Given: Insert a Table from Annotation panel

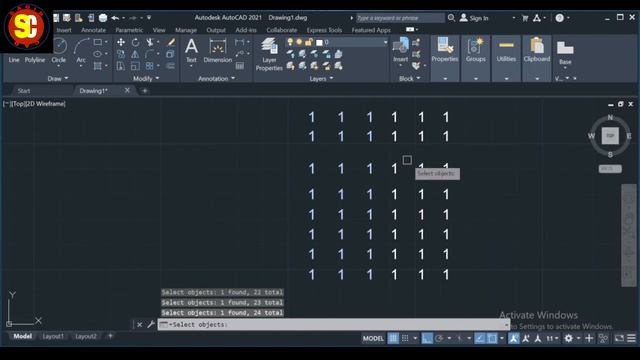Looking at the screenshot, I should [240, 66].
